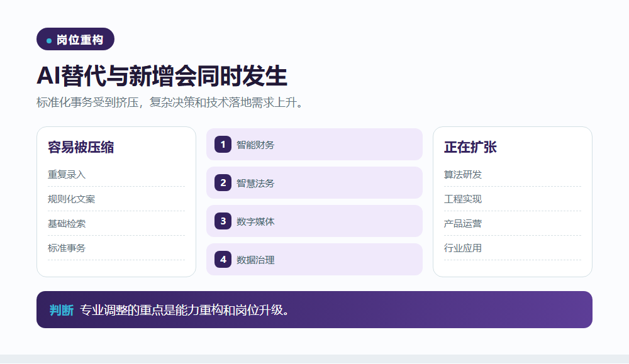Select 基础检索 list row
The width and height of the screenshot is (629, 364).
(x=116, y=224)
